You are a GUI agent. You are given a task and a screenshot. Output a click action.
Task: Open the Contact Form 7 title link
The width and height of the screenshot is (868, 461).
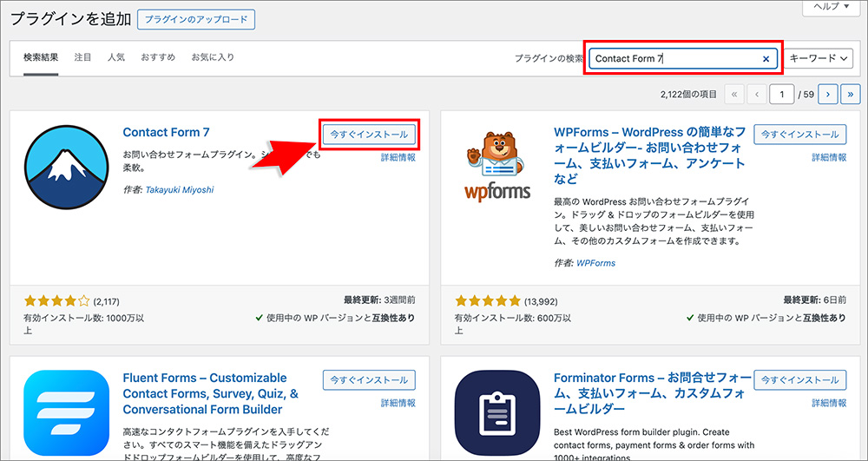pos(166,132)
